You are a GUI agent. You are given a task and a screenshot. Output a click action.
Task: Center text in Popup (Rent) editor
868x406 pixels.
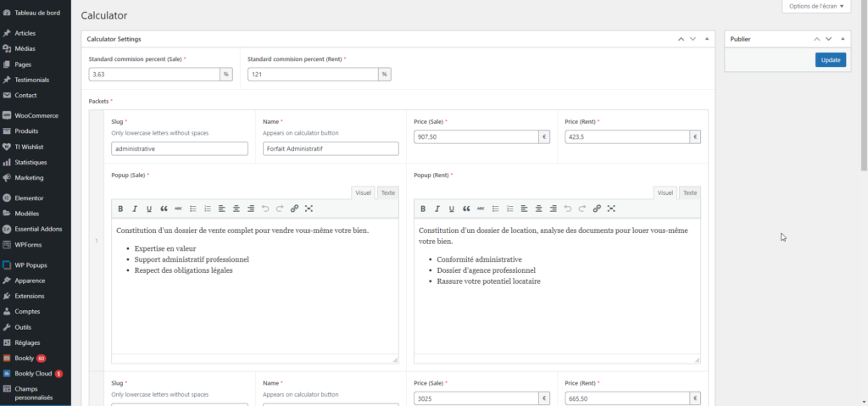tap(538, 209)
